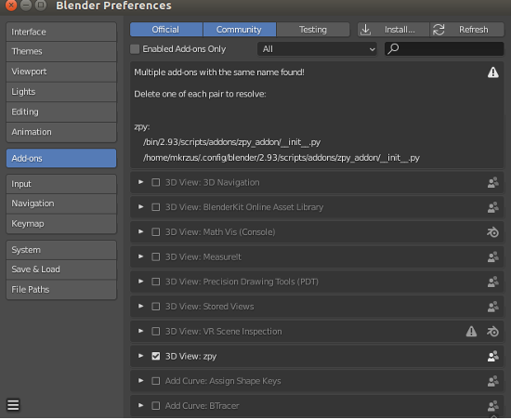
Task: Open the All category dropdown
Action: point(317,49)
